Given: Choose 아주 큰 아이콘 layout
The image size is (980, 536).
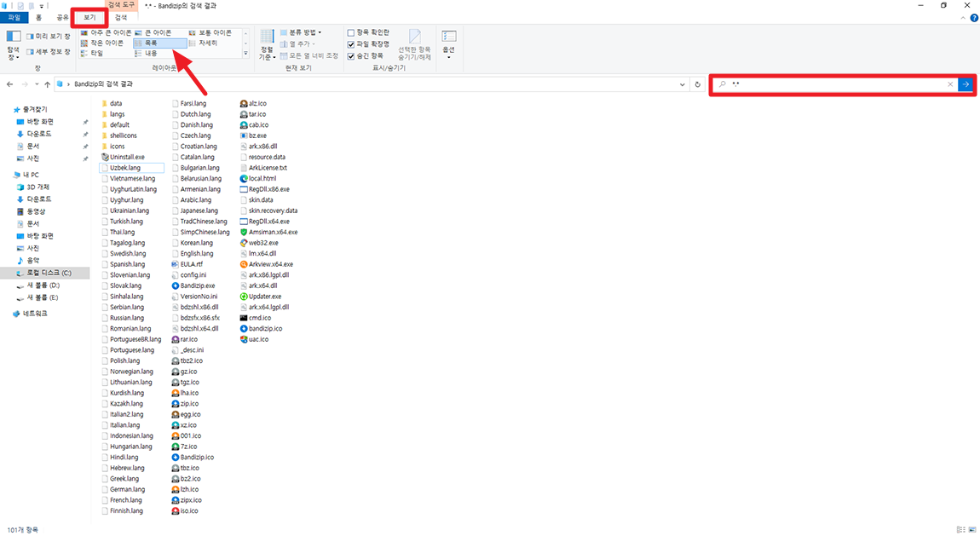Looking at the screenshot, I should [106, 32].
